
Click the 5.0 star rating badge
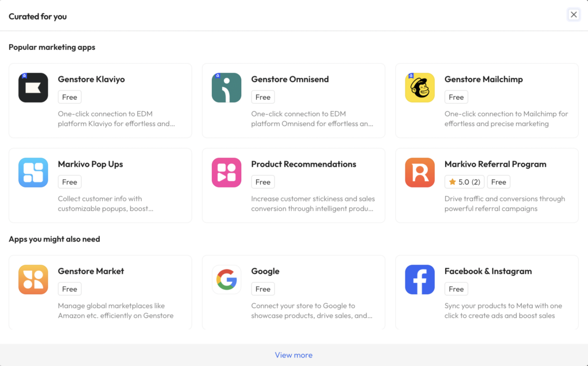pos(465,182)
